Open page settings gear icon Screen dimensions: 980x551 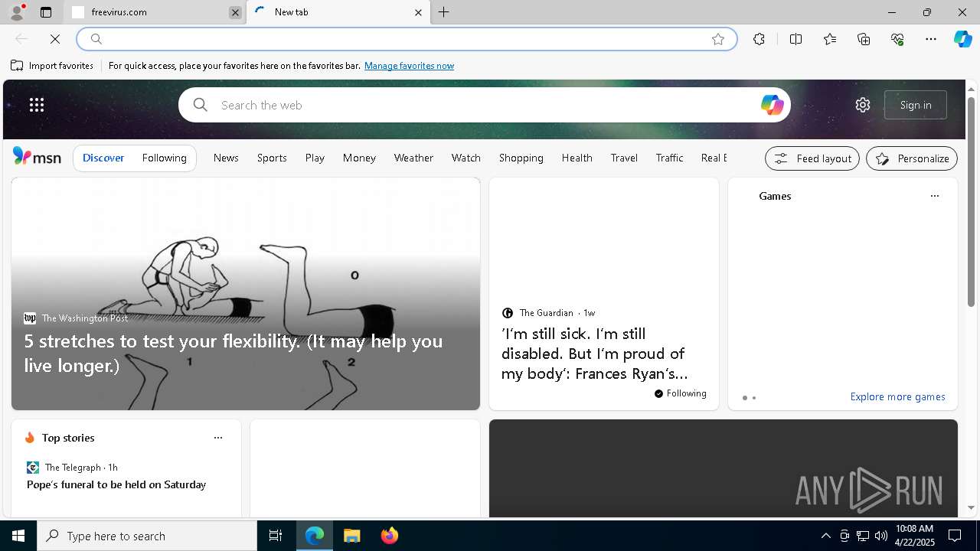pos(863,105)
